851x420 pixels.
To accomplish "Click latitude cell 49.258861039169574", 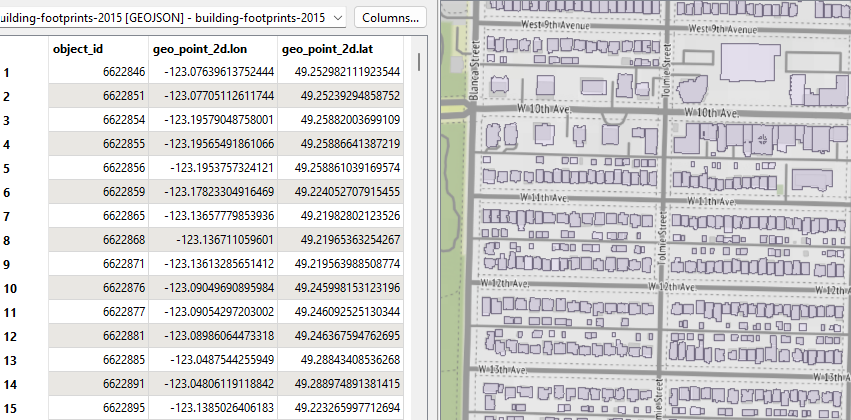I will point(340,168).
